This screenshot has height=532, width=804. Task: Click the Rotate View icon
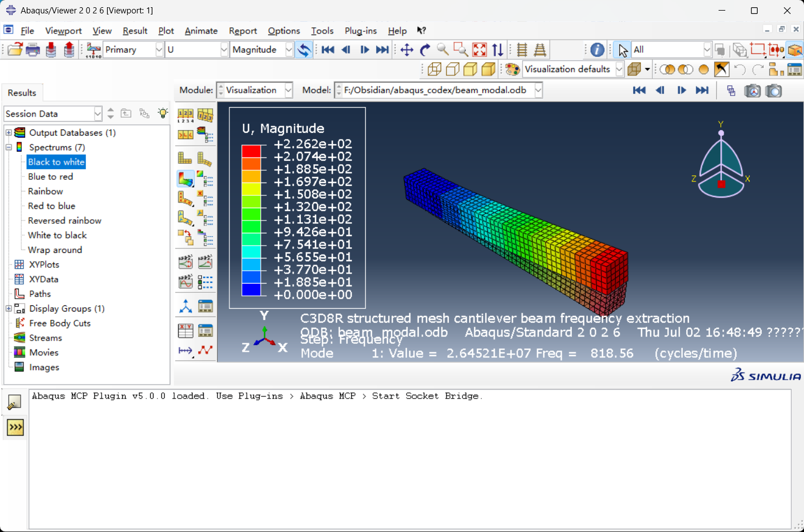[425, 50]
